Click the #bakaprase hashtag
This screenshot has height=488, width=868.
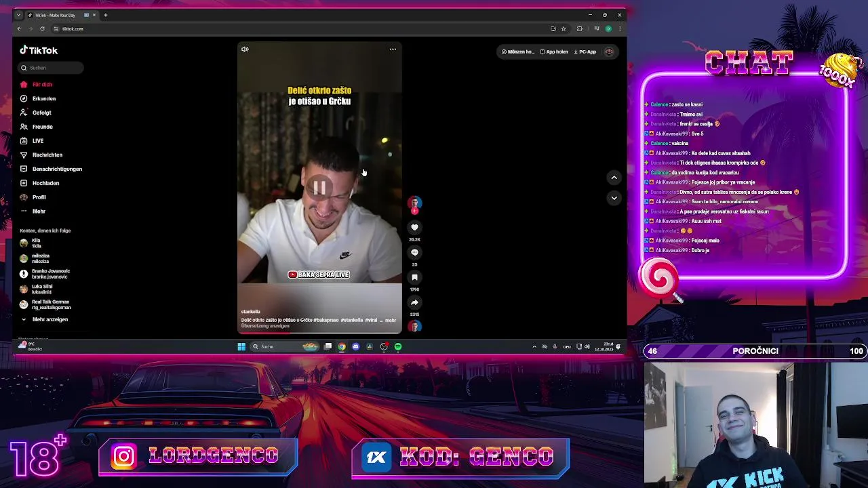[326, 320]
